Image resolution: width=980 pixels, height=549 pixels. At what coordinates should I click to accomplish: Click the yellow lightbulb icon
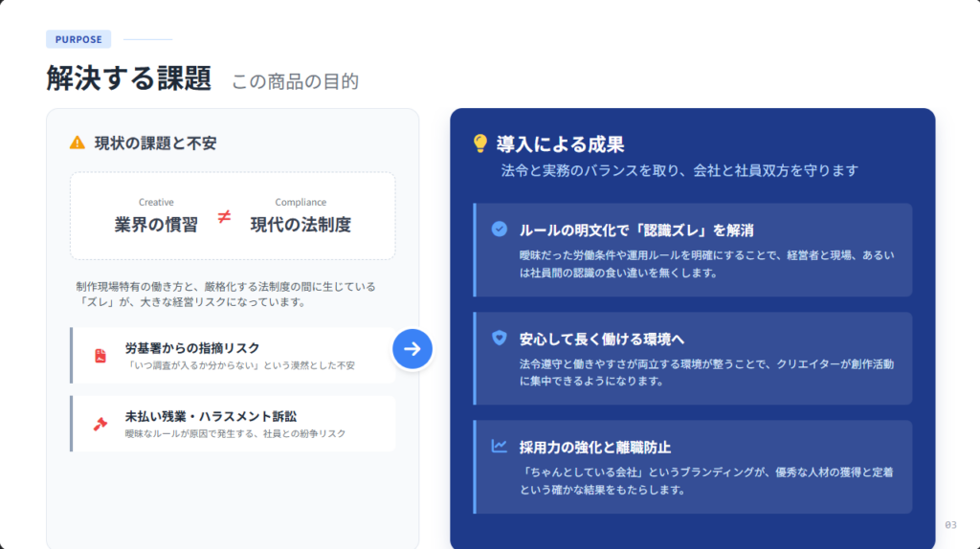click(x=480, y=144)
